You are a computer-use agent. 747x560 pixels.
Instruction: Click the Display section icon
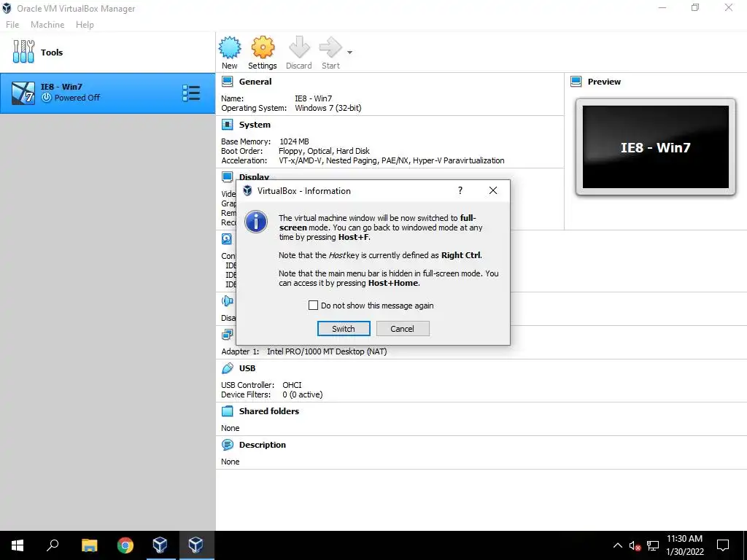pos(228,176)
